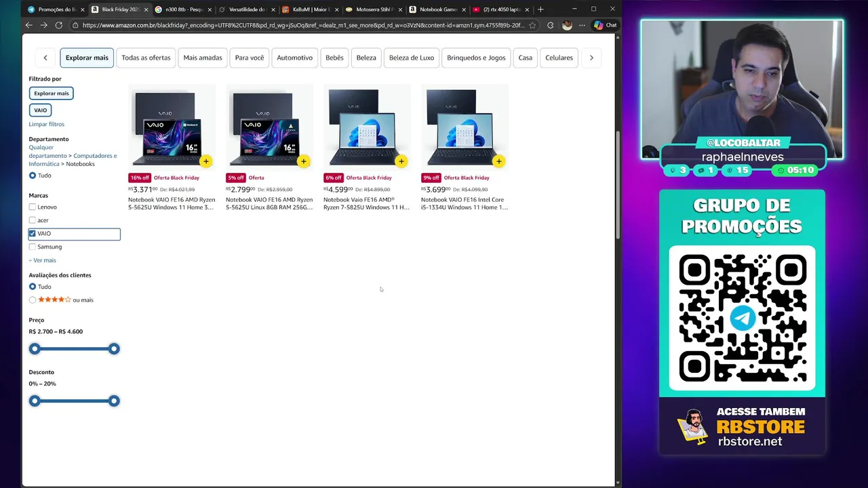Click the Preço minimum slider handle
This screenshot has height=488, width=868.
click(35, 348)
